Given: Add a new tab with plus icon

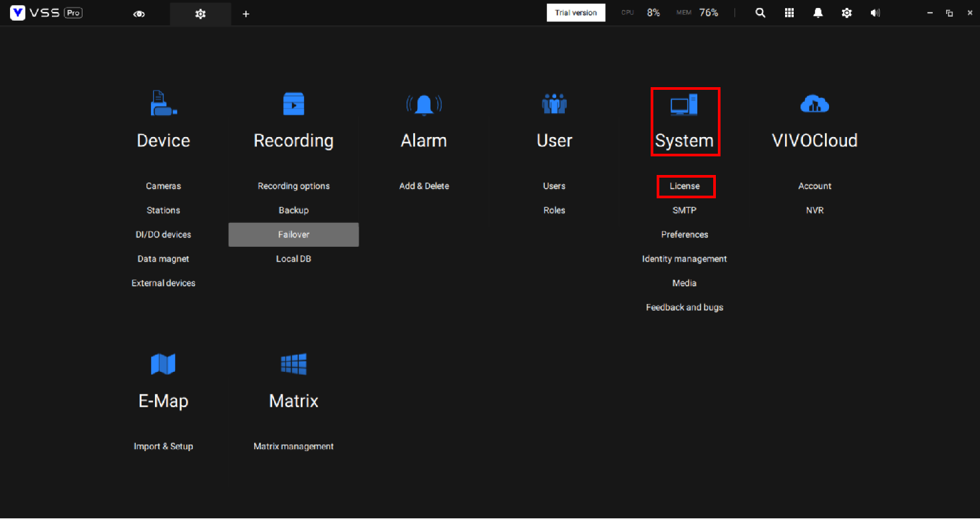Looking at the screenshot, I should pos(245,13).
